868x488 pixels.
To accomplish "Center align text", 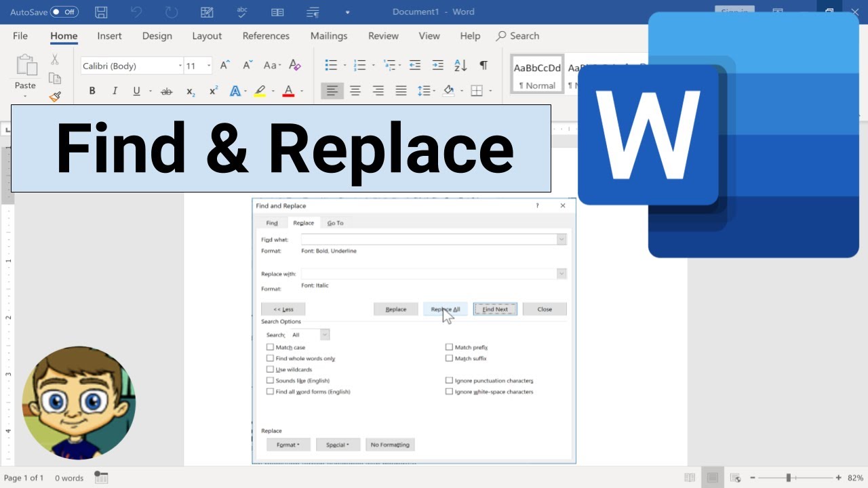I will [x=355, y=91].
